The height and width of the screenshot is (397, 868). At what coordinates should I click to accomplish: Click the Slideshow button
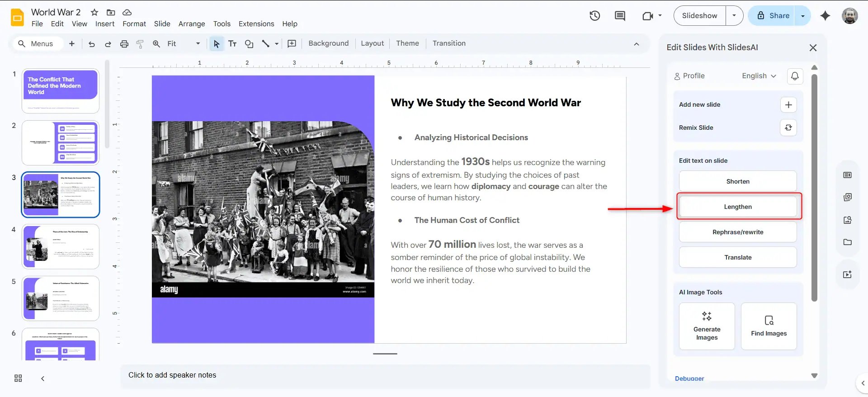click(x=700, y=16)
